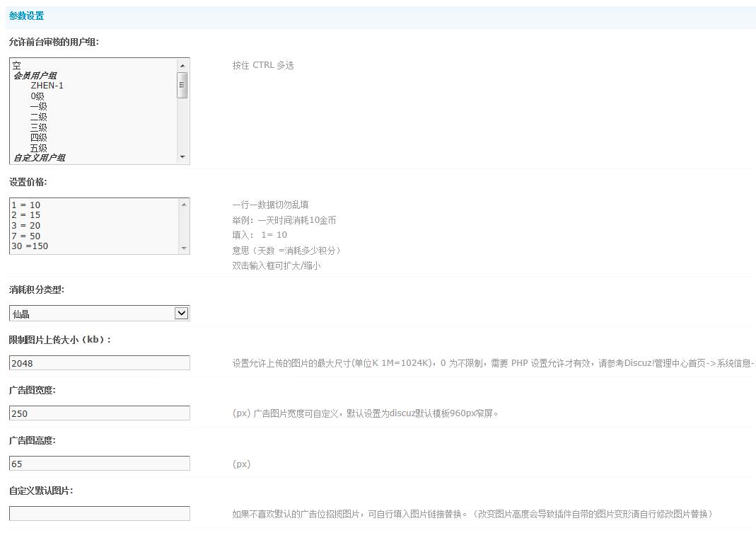The image size is (756, 533).
Task: Click scroll down arrow of user group list
Action: [182, 157]
